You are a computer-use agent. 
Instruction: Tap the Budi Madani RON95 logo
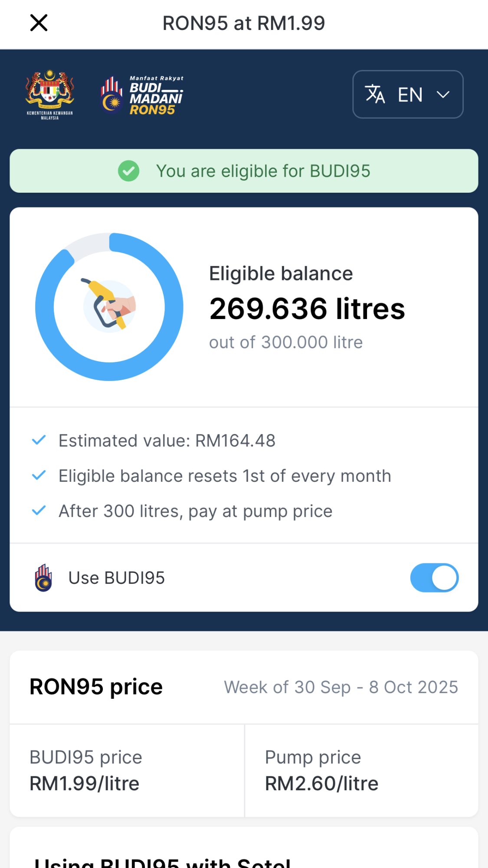click(x=142, y=95)
